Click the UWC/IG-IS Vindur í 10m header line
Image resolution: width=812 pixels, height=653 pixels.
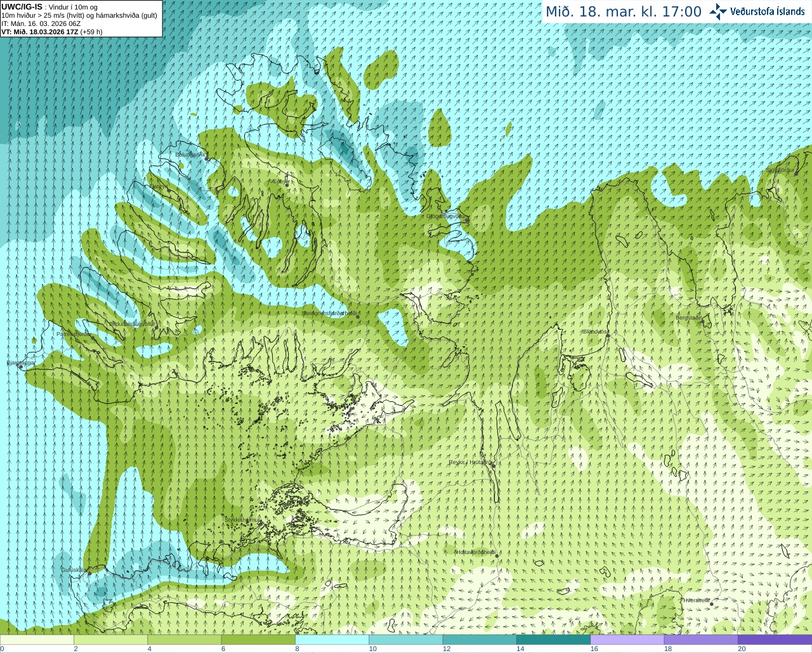[x=49, y=7]
